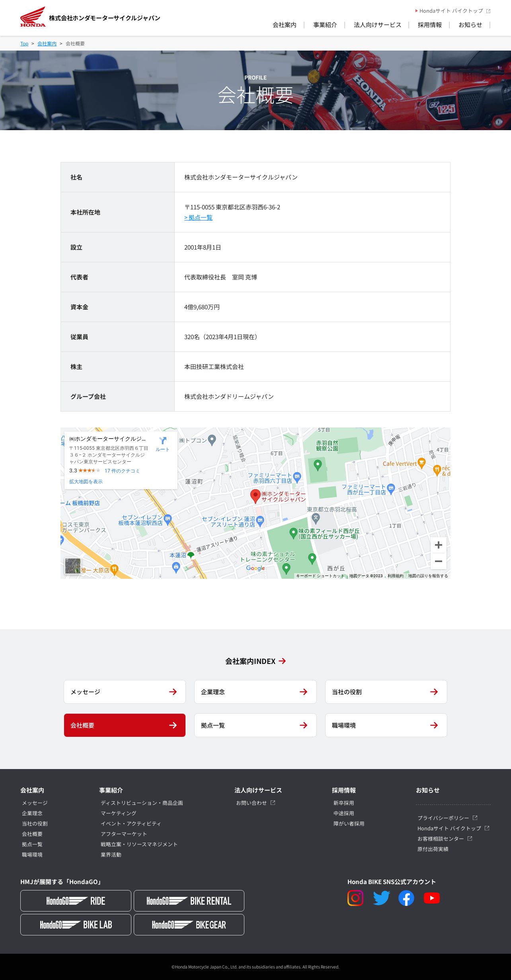Click the 赤羽自然観察公園 green park marker
The image size is (511, 980).
coord(318,465)
